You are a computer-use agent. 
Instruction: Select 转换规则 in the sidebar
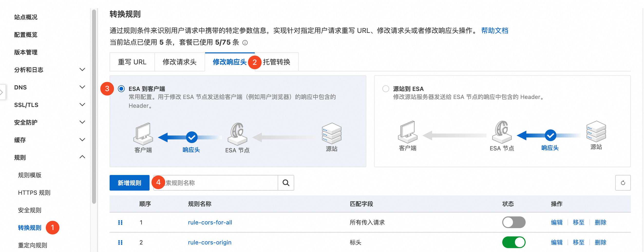coord(30,227)
